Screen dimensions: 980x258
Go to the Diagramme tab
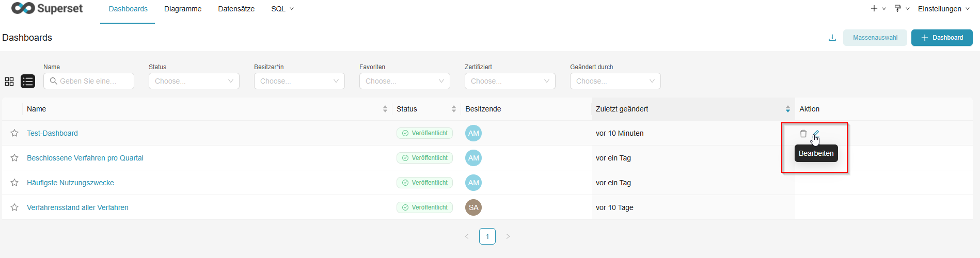[183, 9]
